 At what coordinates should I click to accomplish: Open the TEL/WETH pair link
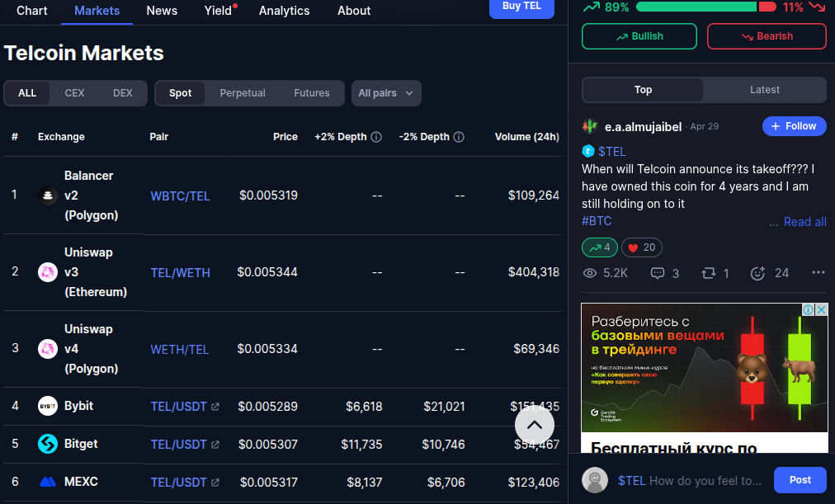pyautogui.click(x=180, y=272)
